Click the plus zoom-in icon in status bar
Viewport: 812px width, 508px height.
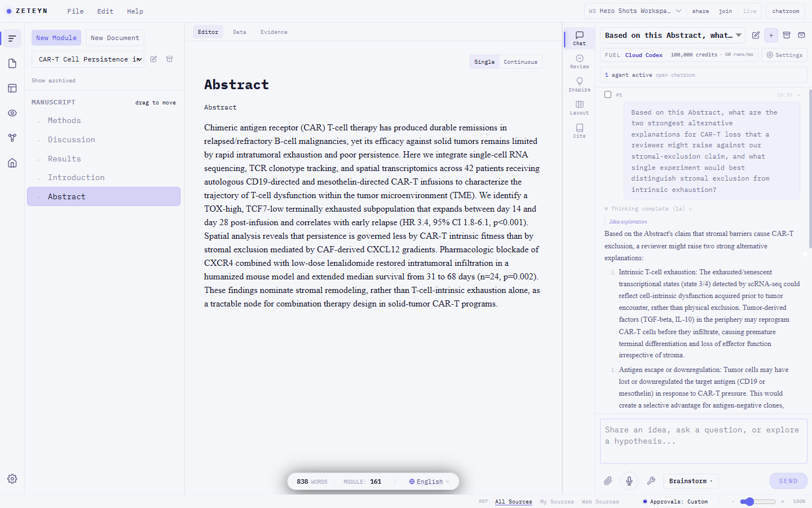point(783,501)
